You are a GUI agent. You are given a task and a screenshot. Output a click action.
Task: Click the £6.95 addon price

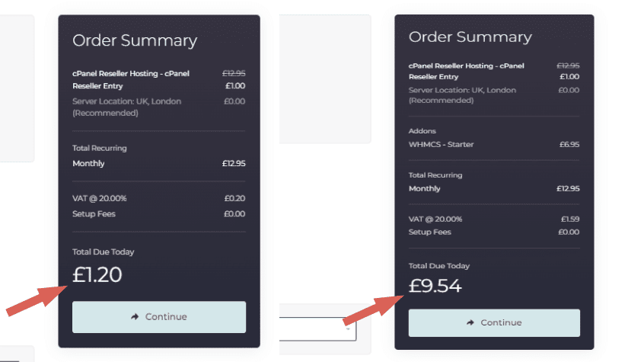pos(569,144)
